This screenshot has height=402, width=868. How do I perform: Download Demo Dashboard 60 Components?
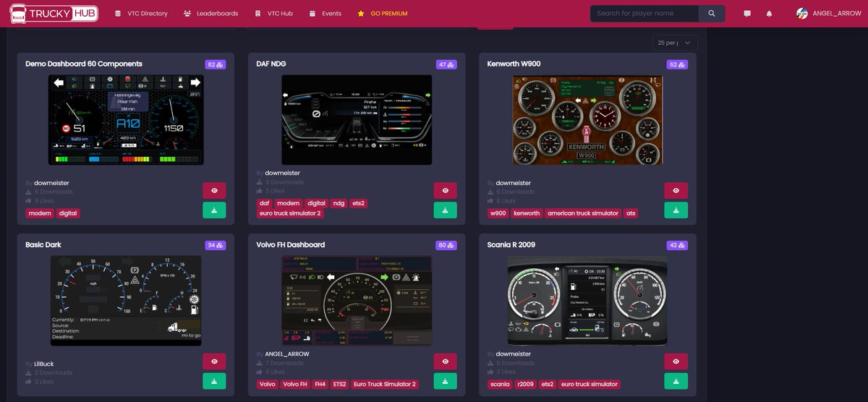(x=214, y=210)
